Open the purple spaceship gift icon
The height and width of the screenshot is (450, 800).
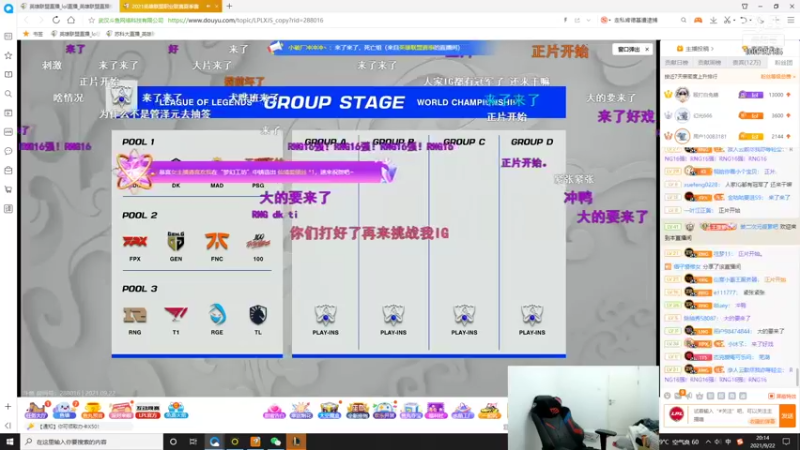click(x=462, y=411)
